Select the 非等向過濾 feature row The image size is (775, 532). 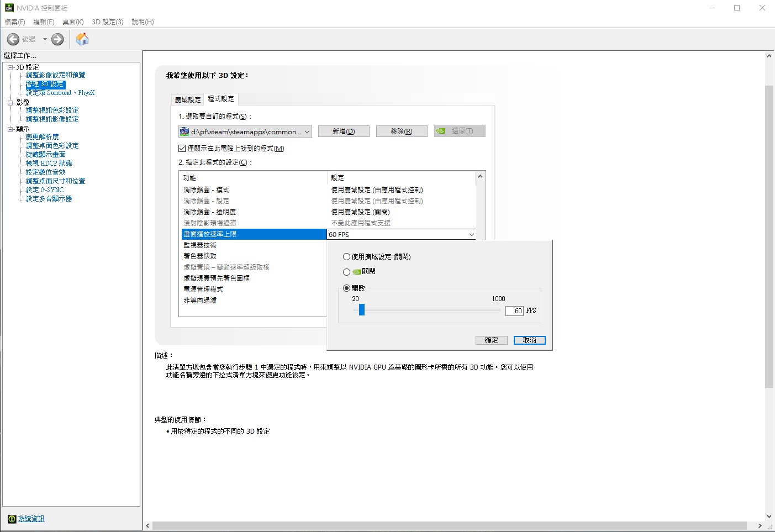[254, 301]
